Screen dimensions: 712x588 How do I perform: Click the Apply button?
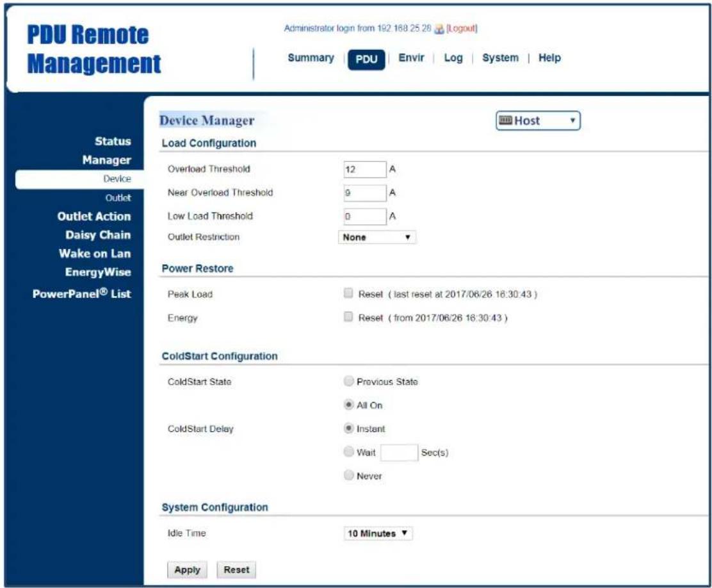(187, 570)
